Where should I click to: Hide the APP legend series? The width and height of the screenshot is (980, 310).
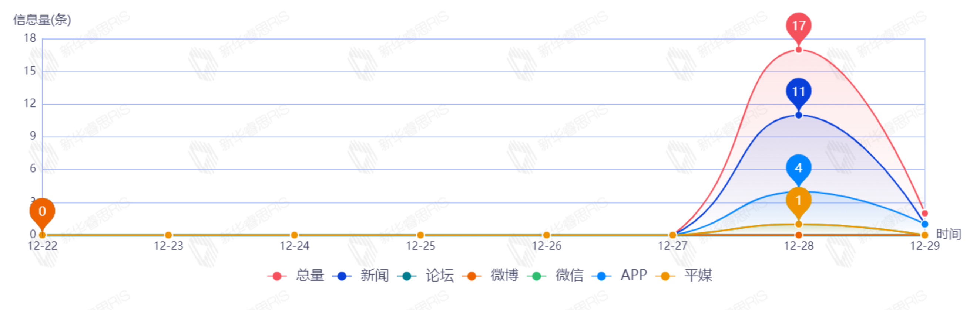pyautogui.click(x=620, y=275)
